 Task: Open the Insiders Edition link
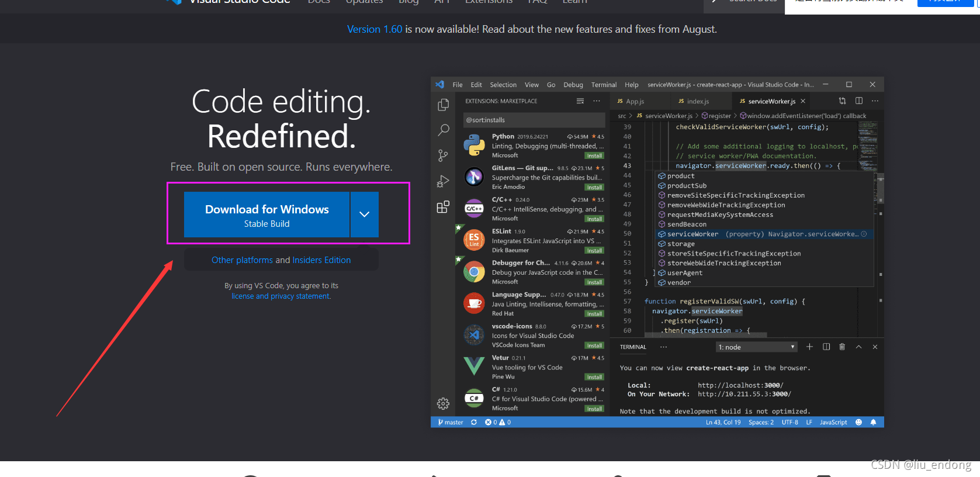point(321,260)
